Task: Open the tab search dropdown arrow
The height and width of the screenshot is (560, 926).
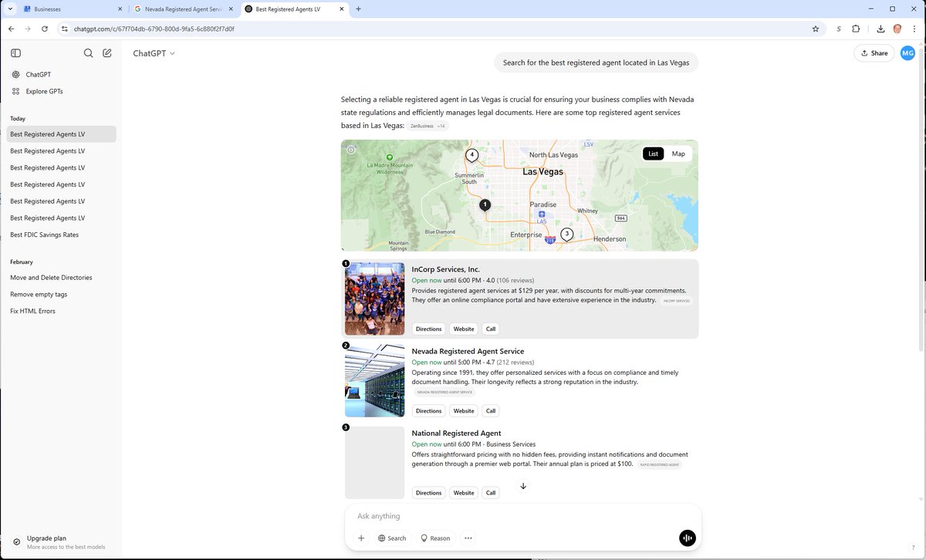Action: click(10, 8)
